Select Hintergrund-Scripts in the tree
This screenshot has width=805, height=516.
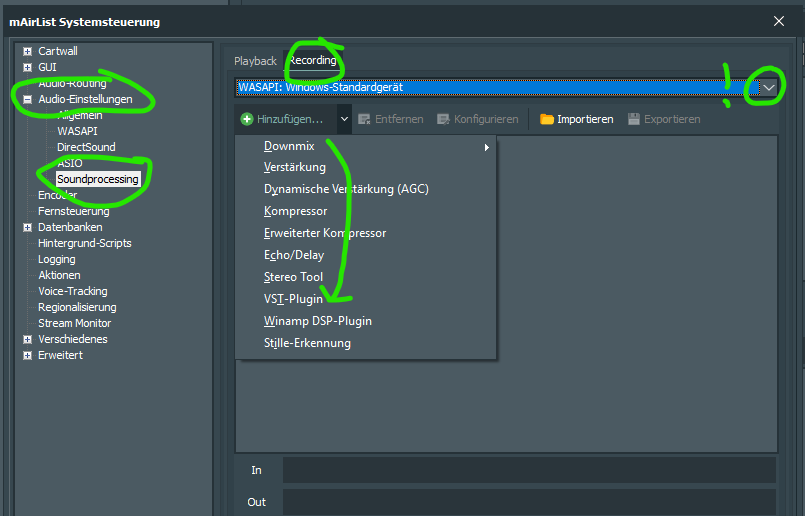pyautogui.click(x=85, y=243)
